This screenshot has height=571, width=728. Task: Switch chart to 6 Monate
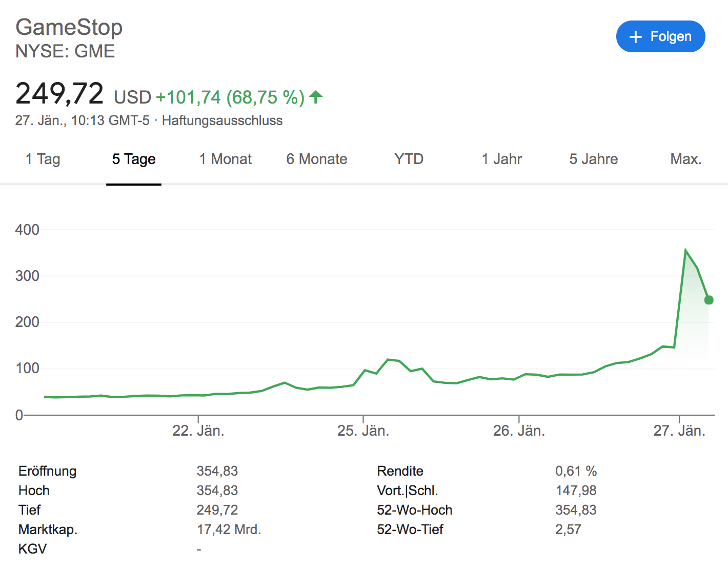pos(317,159)
